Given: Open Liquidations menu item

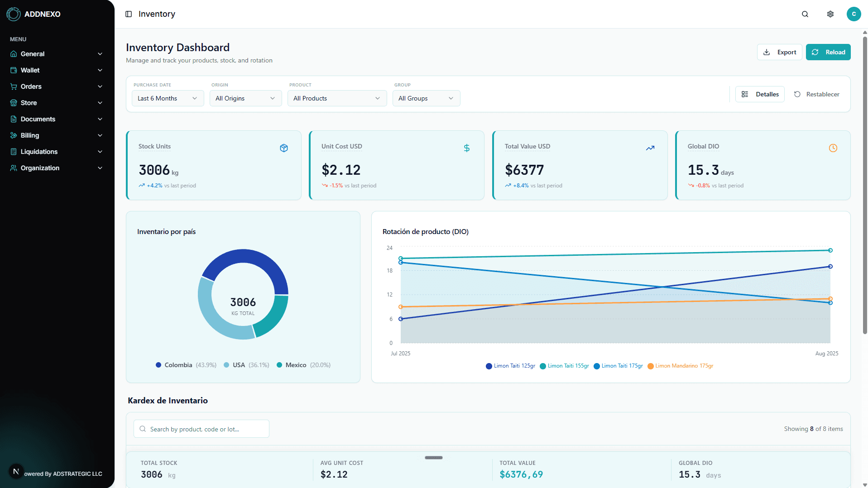Looking at the screenshot, I should coord(57,152).
